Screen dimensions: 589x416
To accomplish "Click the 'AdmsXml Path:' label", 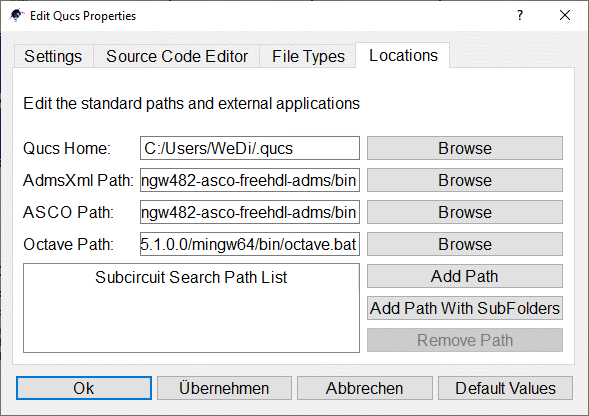I will pos(78,180).
